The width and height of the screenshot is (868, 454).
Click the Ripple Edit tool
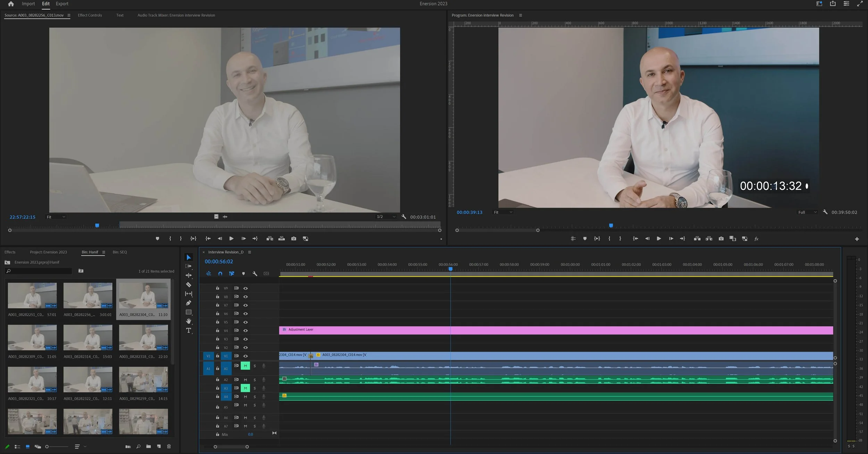pyautogui.click(x=189, y=275)
